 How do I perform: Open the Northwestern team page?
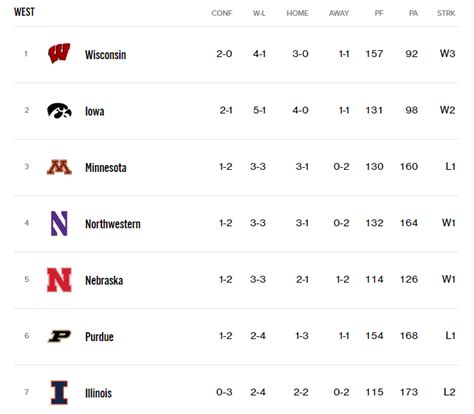113,224
